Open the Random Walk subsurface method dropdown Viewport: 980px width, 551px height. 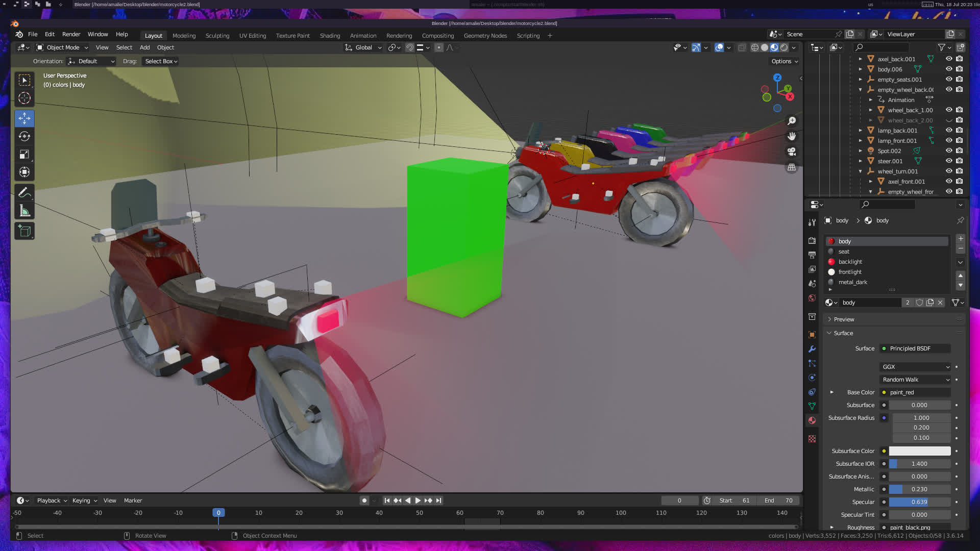coord(916,380)
